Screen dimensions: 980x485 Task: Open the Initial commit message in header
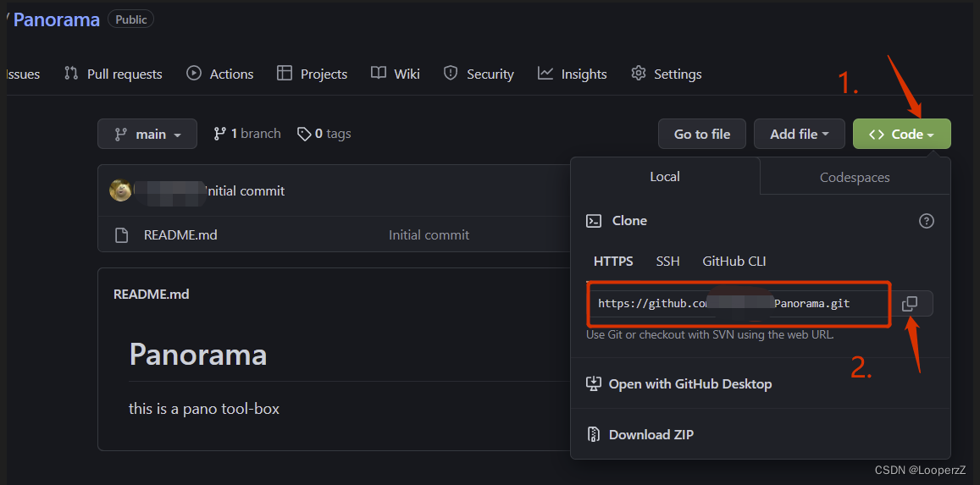click(x=245, y=191)
